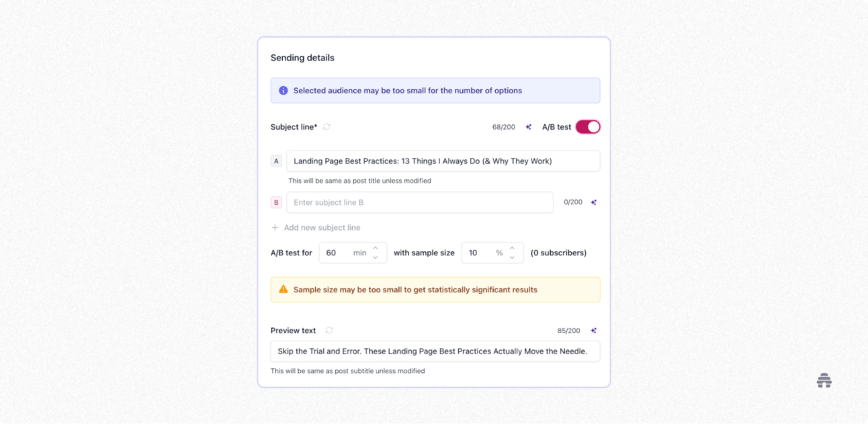Click the Enter subject line B field
The image size is (868, 424).
click(x=420, y=202)
